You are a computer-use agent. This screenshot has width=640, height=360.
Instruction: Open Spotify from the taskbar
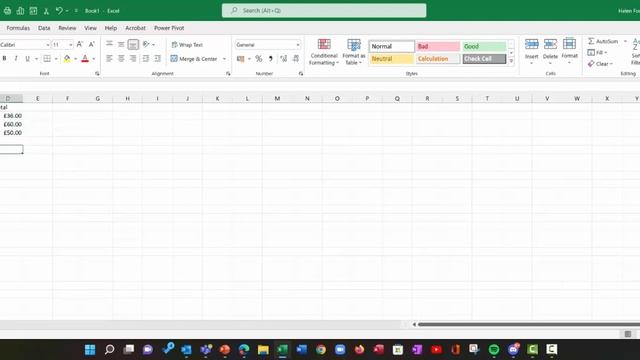point(494,349)
